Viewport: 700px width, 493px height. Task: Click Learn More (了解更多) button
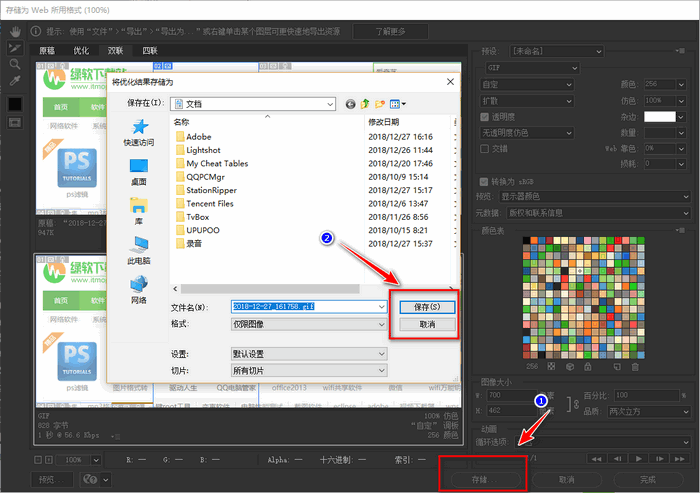click(391, 31)
